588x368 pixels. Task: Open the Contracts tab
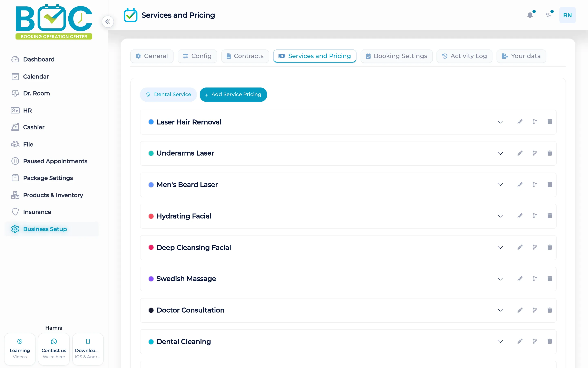point(245,56)
